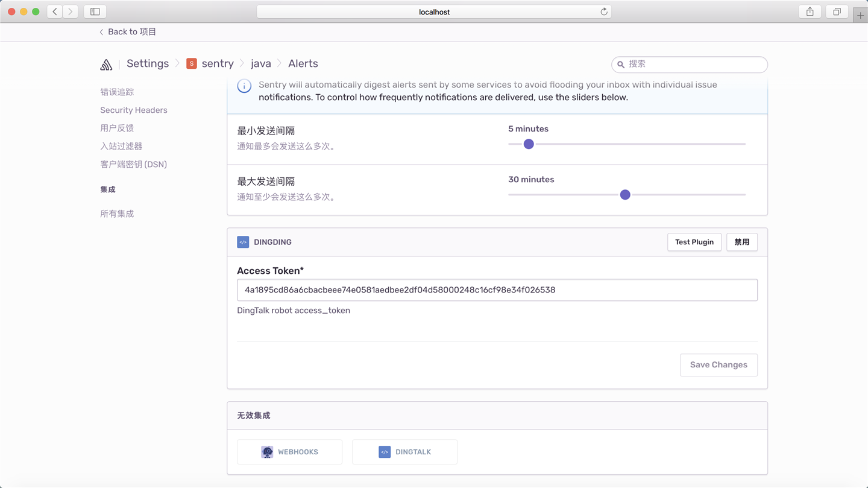Image resolution: width=868 pixels, height=488 pixels.
Task: Click the orange sentry organization avatar
Action: tap(191, 63)
